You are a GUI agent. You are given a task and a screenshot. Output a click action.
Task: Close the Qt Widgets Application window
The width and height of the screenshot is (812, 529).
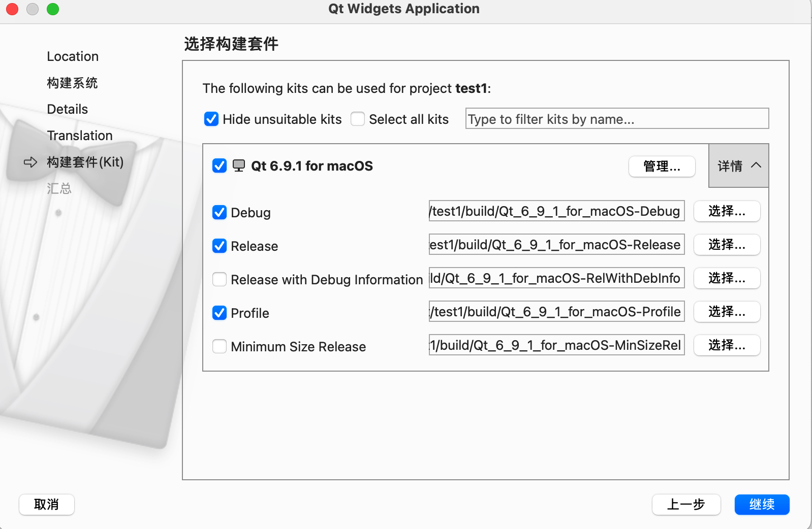(12, 9)
